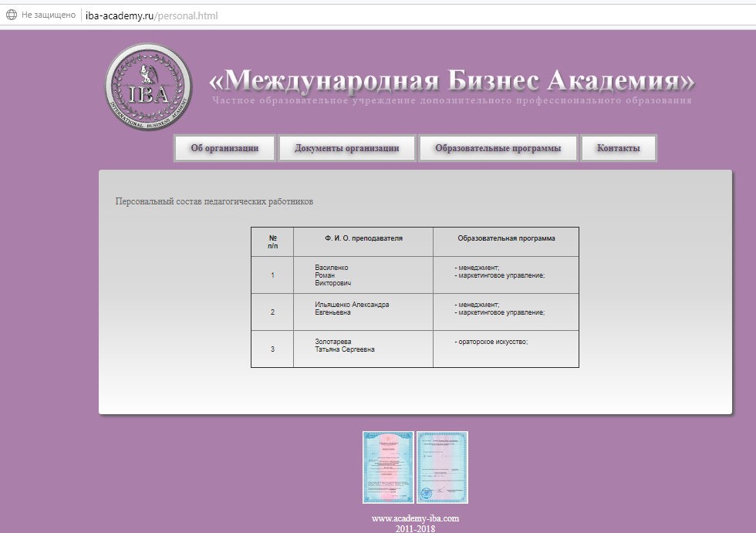Open the 'Об организации' menu
The width and height of the screenshot is (756, 533).
tap(224, 148)
